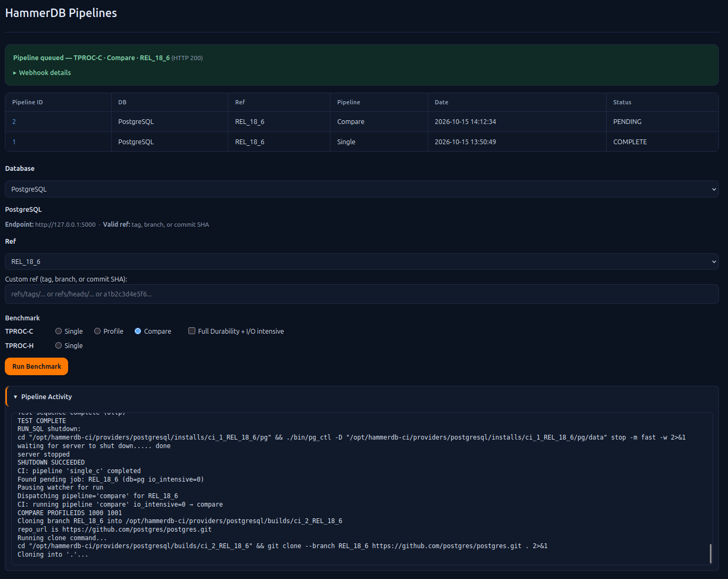Click the Pipeline Activity log scrollbar thumb

[710, 553]
